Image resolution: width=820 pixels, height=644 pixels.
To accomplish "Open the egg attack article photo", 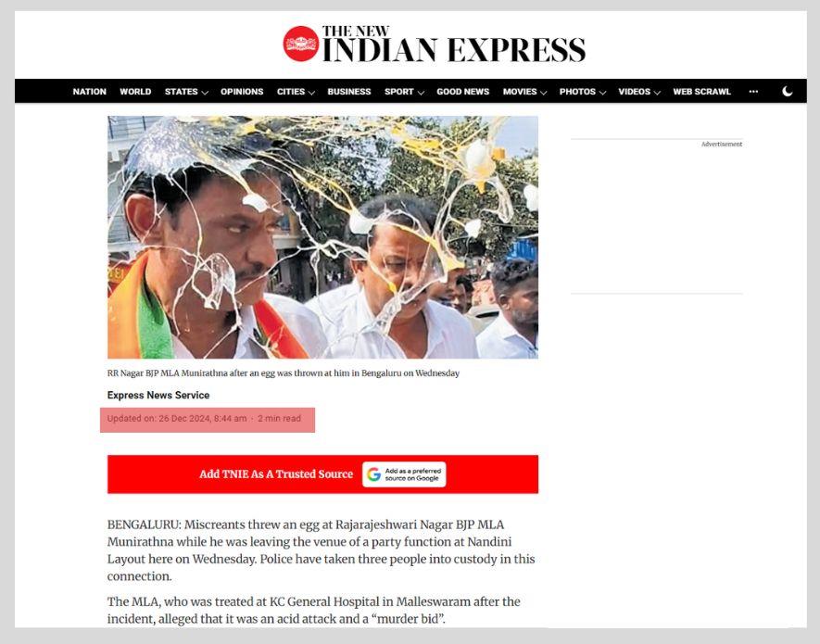I will (322, 237).
